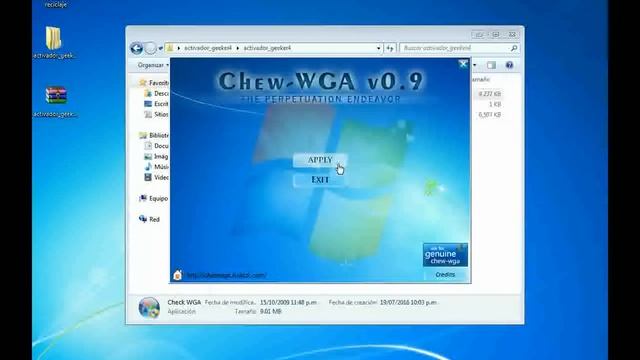Click the EXIT button in Chew-WGA
Image resolution: width=640 pixels, height=360 pixels.
tap(320, 180)
